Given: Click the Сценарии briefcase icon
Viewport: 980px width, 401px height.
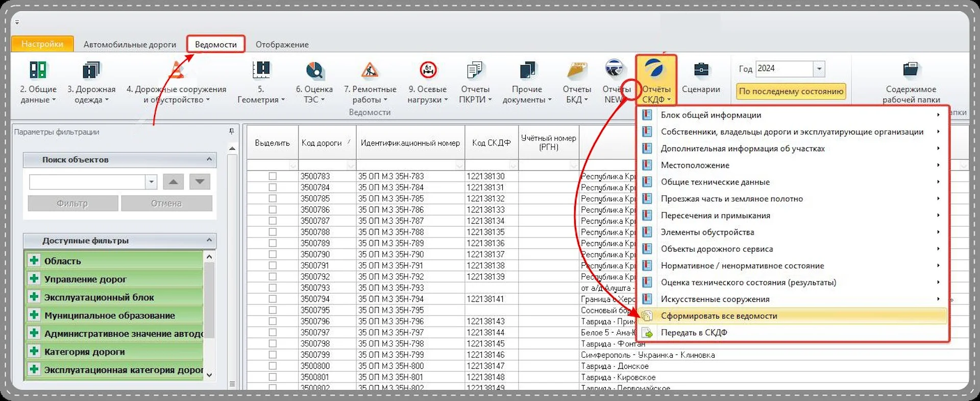Looking at the screenshot, I should click(x=701, y=70).
